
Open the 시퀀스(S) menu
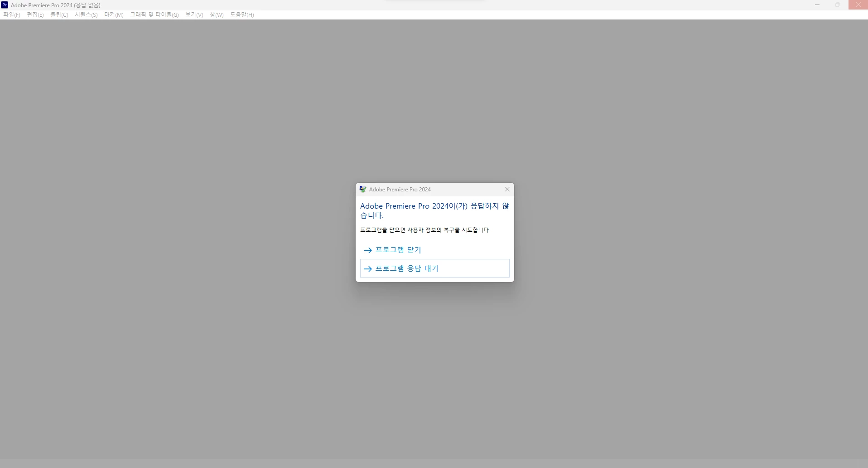coord(86,15)
